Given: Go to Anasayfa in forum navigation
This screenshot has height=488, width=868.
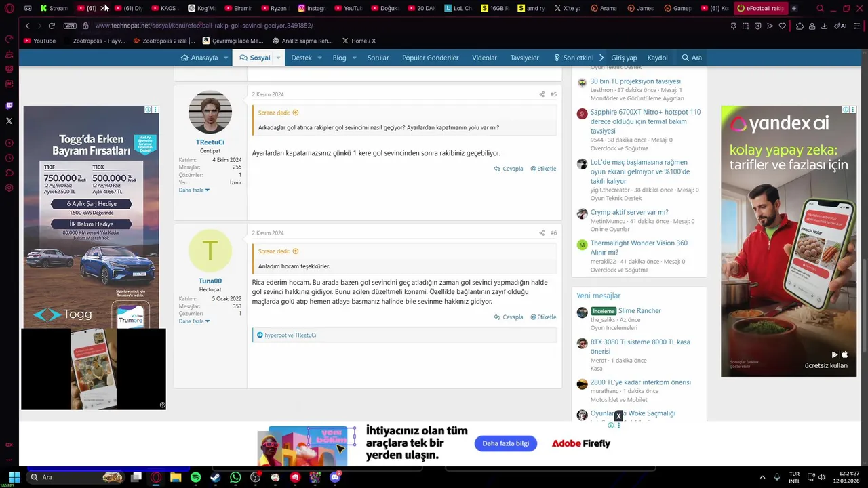Looking at the screenshot, I should 199,58.
